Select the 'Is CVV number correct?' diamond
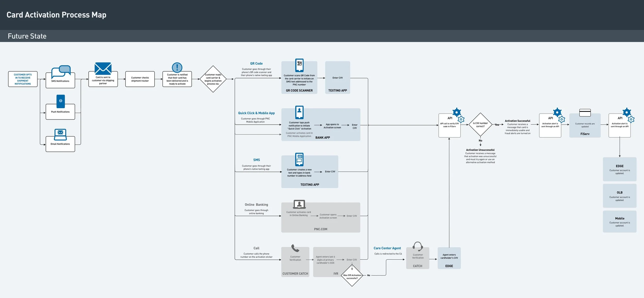The height and width of the screenshot is (298, 644). click(480, 125)
